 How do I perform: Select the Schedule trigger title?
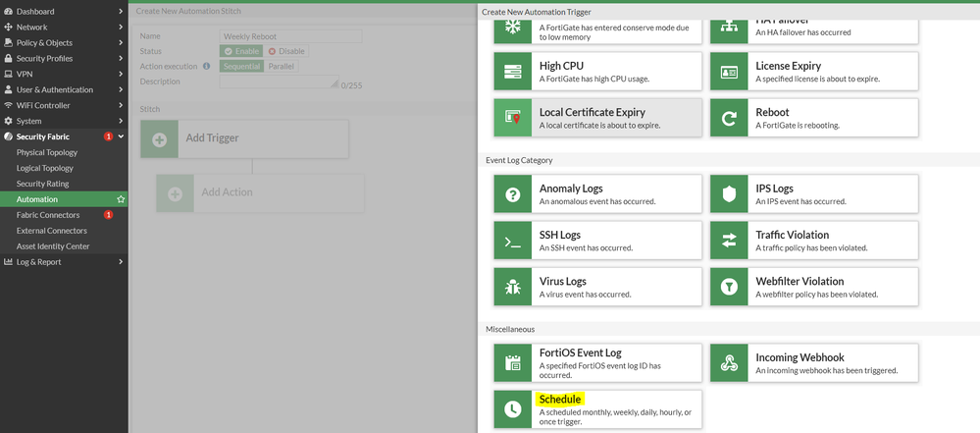coord(560,400)
